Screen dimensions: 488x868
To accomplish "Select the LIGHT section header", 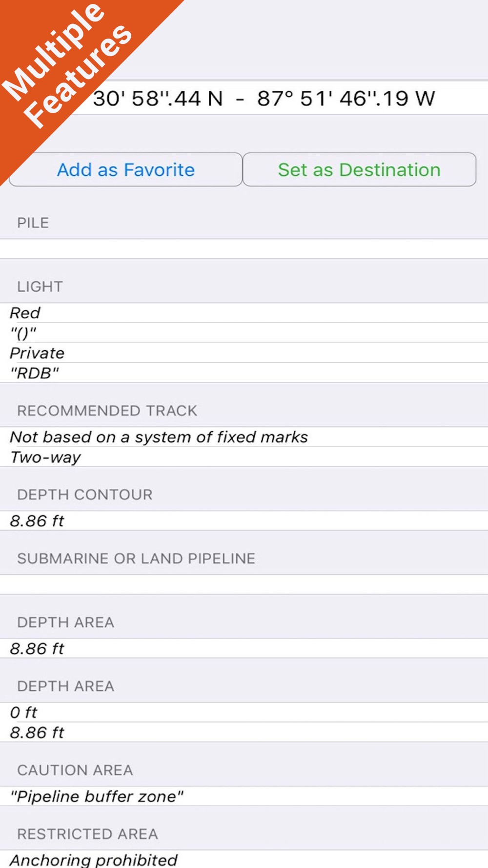I will pyautogui.click(x=40, y=287).
